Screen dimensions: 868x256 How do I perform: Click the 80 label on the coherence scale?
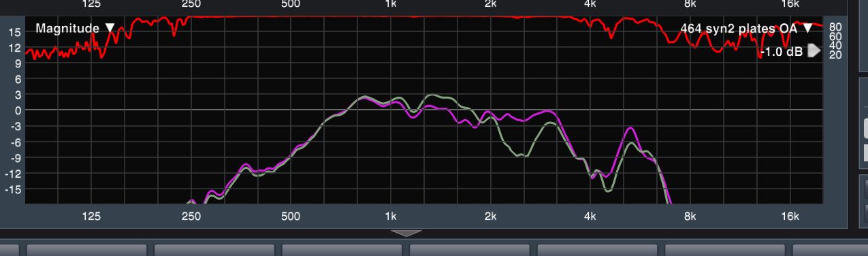[x=835, y=27]
